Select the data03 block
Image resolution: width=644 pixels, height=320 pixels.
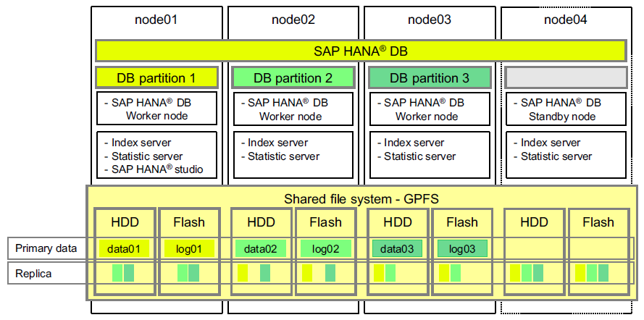pyautogui.click(x=397, y=249)
